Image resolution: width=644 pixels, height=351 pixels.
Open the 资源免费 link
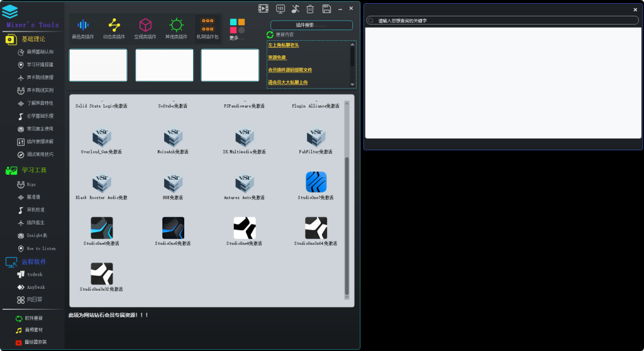[277, 57]
